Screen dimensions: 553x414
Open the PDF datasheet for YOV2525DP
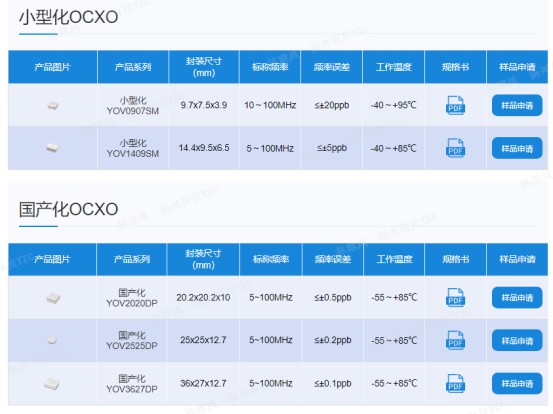pos(455,340)
